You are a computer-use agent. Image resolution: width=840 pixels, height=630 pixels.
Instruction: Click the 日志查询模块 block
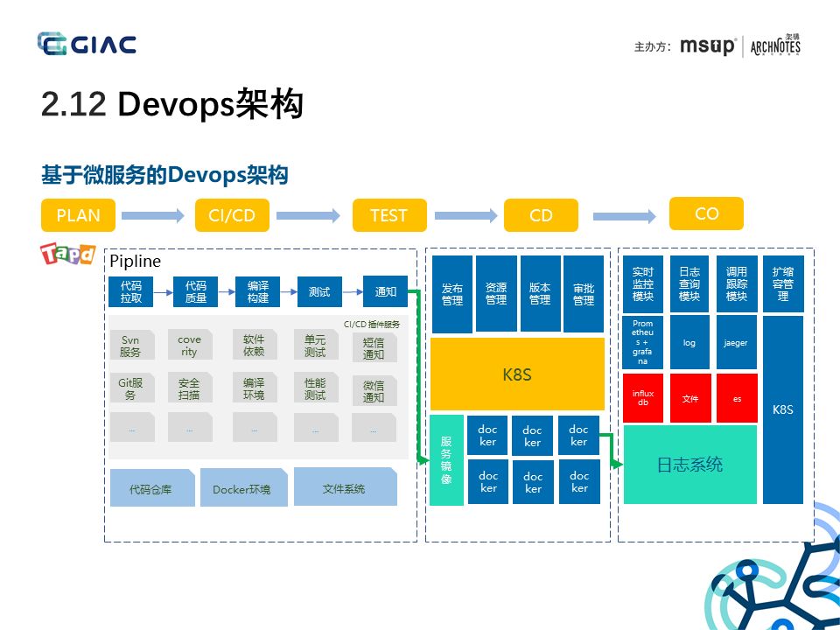[x=689, y=283]
